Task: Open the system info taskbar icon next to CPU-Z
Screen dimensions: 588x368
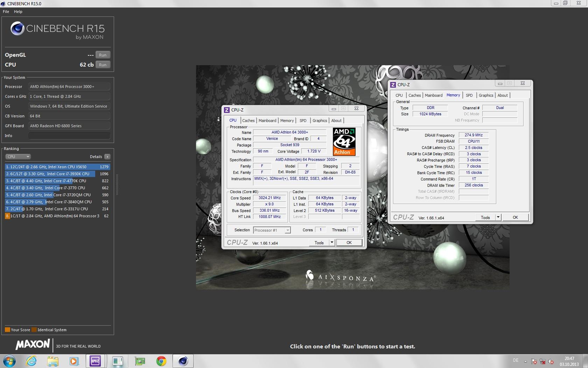Action: point(118,361)
